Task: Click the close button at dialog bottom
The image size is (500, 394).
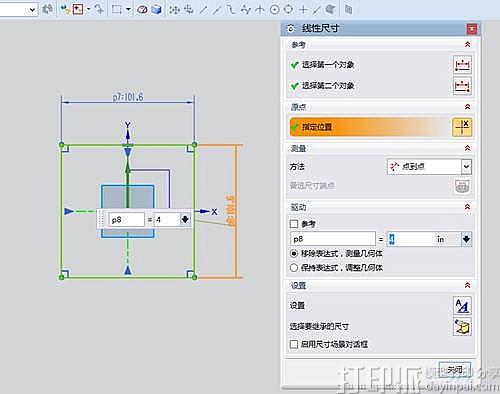Action: pyautogui.click(x=455, y=369)
